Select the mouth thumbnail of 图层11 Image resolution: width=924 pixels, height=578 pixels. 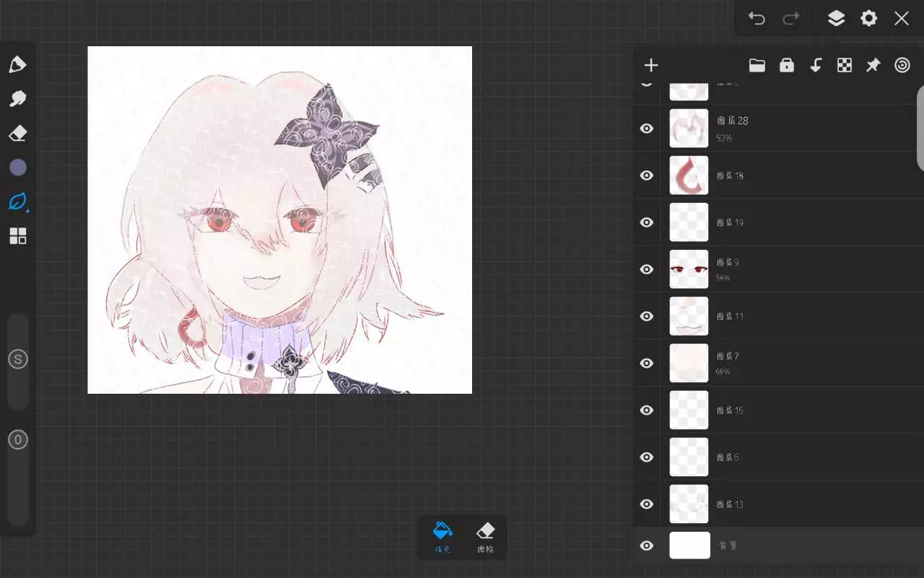click(x=689, y=316)
